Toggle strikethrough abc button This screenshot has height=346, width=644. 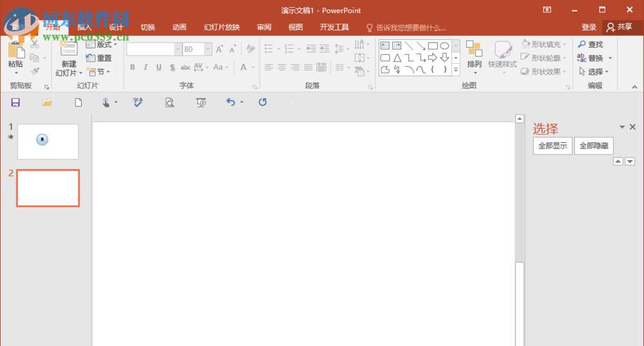coord(185,68)
